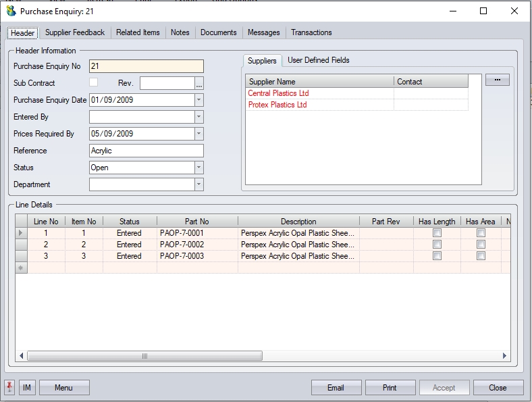Click the red pin icon at bottom left
This screenshot has height=402, width=532.
click(x=10, y=387)
